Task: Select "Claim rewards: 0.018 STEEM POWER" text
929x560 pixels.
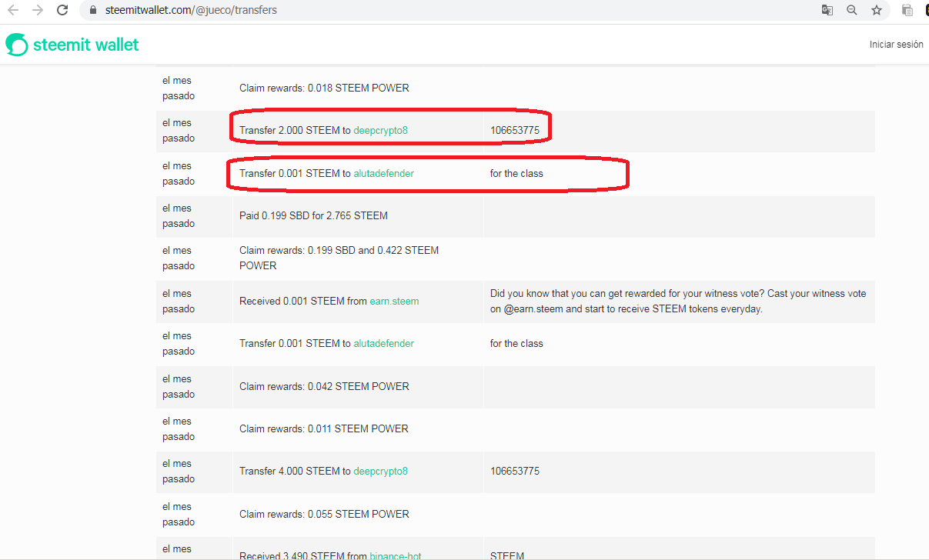Action: click(324, 88)
